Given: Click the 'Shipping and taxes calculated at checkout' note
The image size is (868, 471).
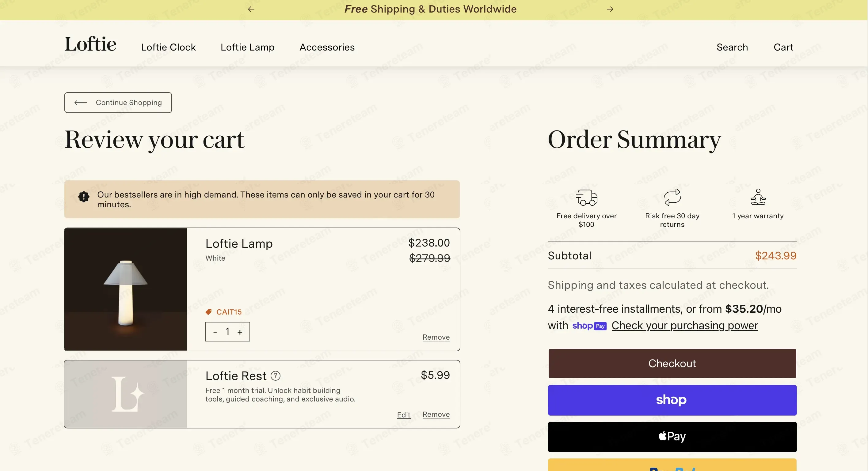Looking at the screenshot, I should [x=658, y=285].
